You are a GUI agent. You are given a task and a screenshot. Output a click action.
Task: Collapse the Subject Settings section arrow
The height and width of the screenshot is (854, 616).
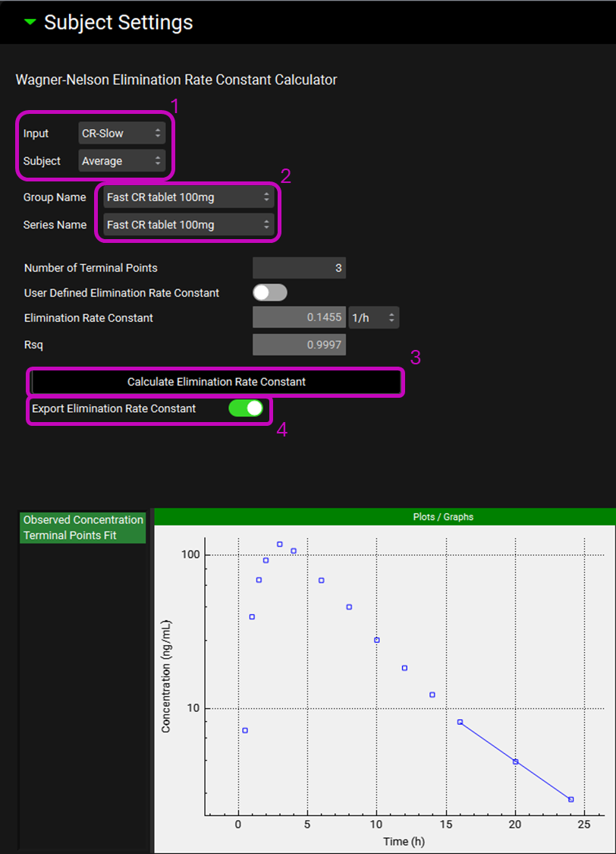point(30,23)
